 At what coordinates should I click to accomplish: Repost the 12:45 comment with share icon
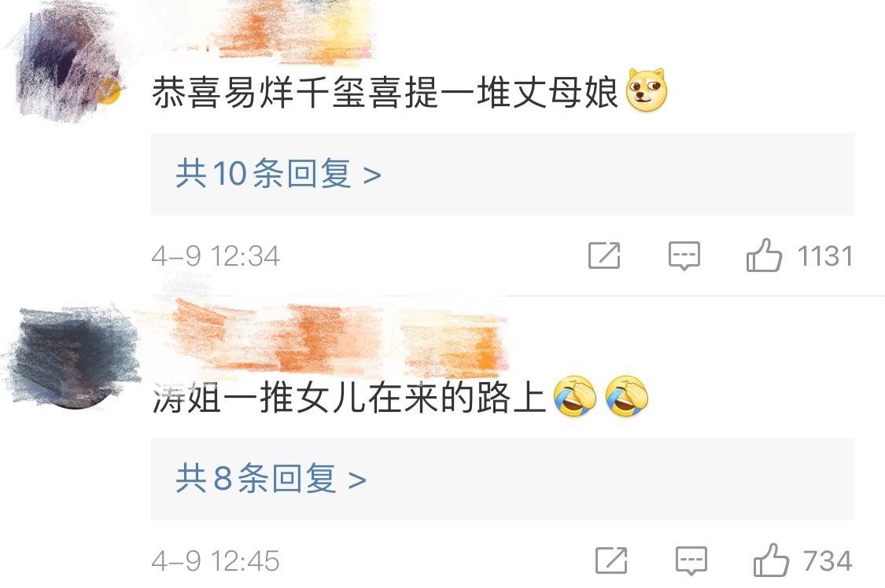pyautogui.click(x=611, y=560)
